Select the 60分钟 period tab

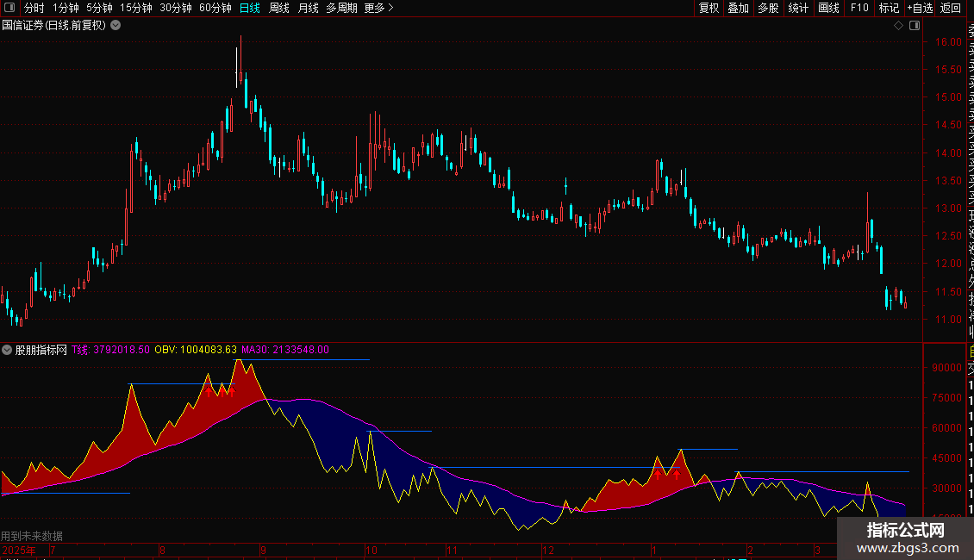pyautogui.click(x=215, y=8)
